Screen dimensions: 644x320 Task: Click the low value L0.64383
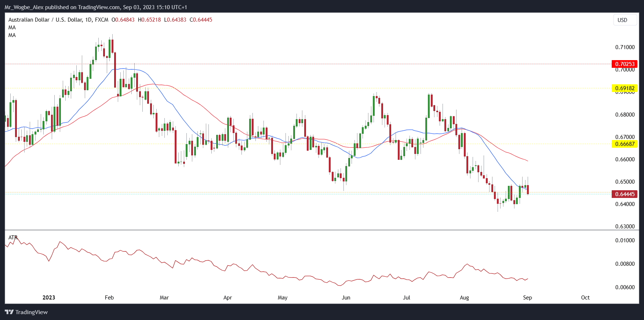pos(175,20)
